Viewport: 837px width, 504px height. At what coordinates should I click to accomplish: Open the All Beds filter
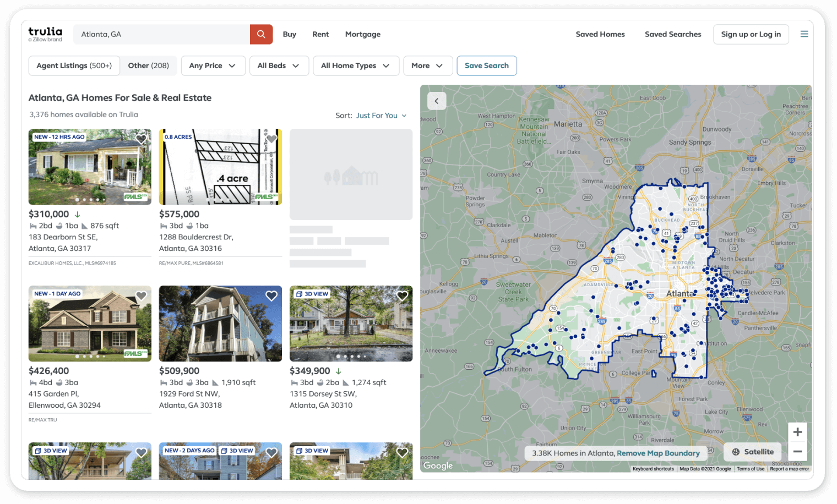tap(279, 65)
